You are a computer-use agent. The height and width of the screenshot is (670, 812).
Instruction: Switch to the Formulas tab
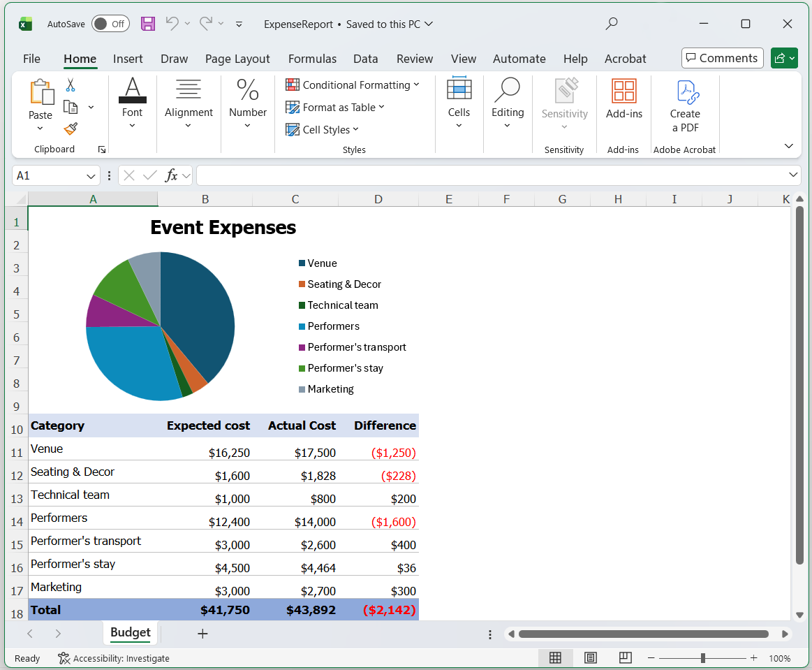coord(312,59)
